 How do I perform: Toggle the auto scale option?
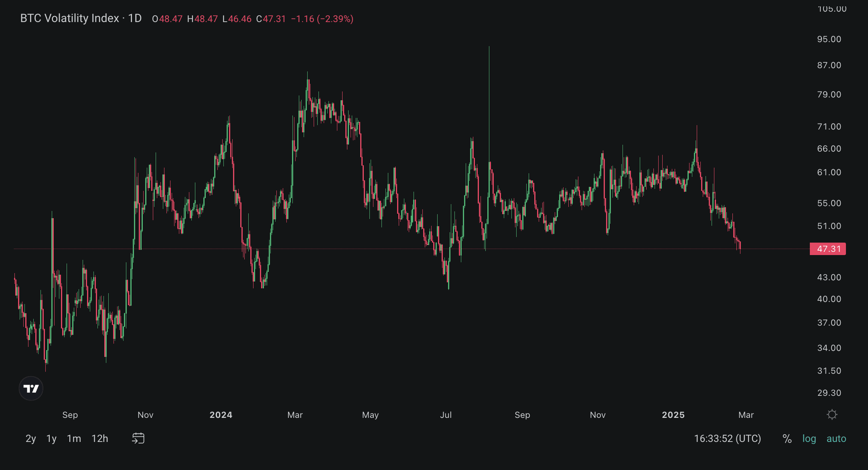(x=836, y=439)
